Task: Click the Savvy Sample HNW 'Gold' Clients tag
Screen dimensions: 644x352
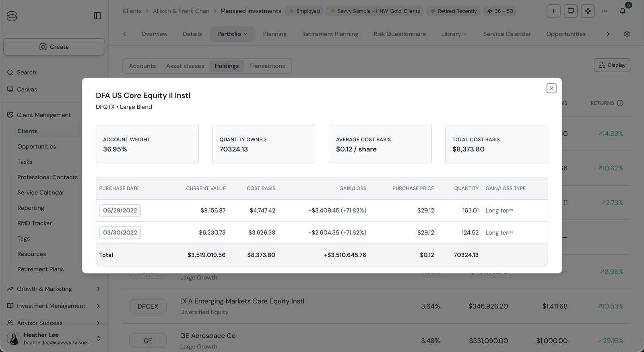Action: click(x=375, y=11)
